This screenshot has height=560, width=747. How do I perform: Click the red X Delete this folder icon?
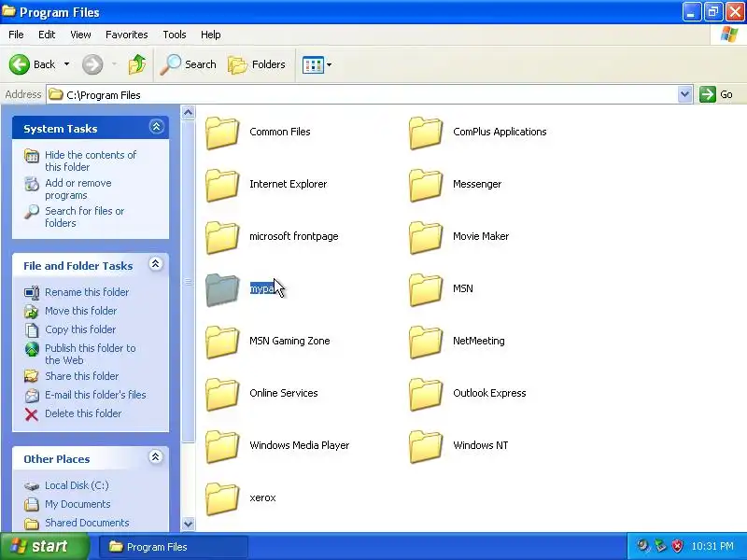32,414
